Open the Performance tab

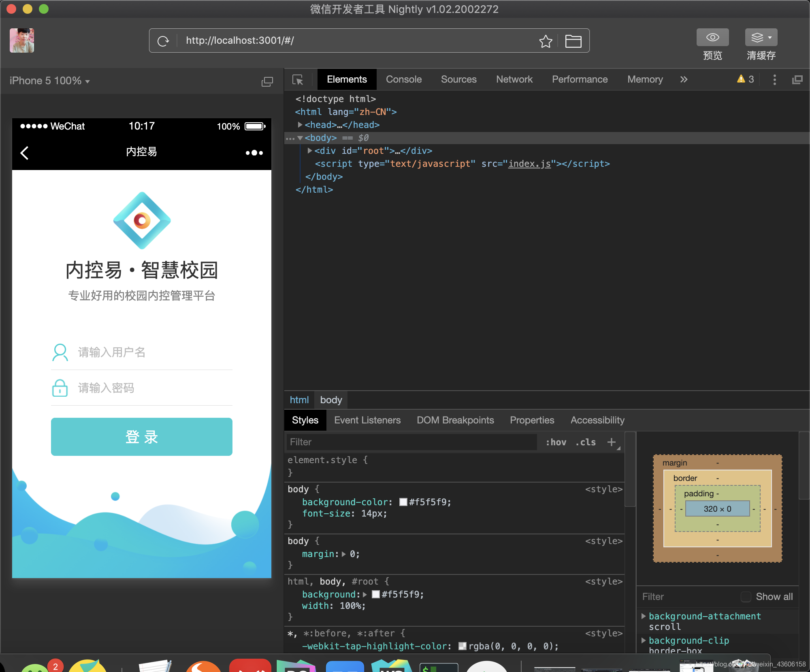tap(580, 79)
